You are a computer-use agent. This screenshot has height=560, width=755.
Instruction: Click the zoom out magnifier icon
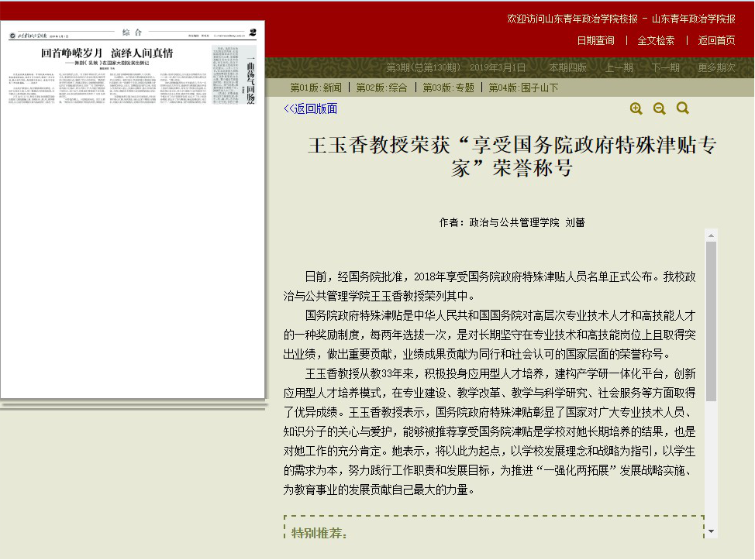tap(659, 108)
